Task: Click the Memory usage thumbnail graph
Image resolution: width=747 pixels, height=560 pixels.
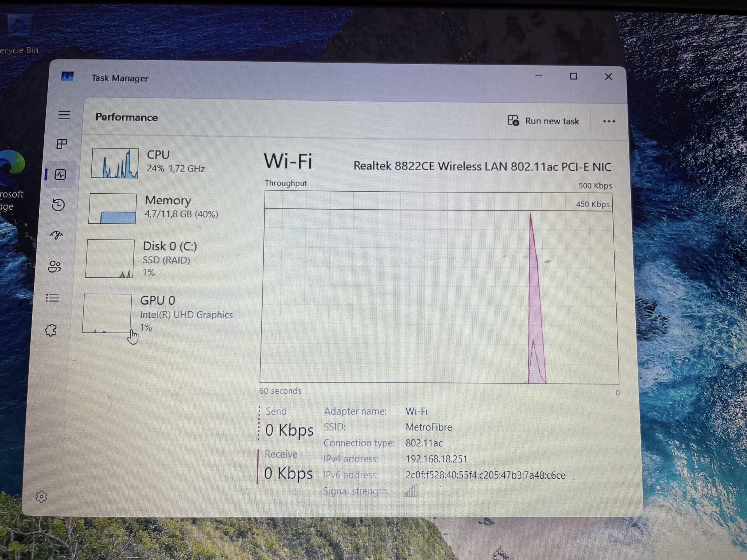Action: 112,209
